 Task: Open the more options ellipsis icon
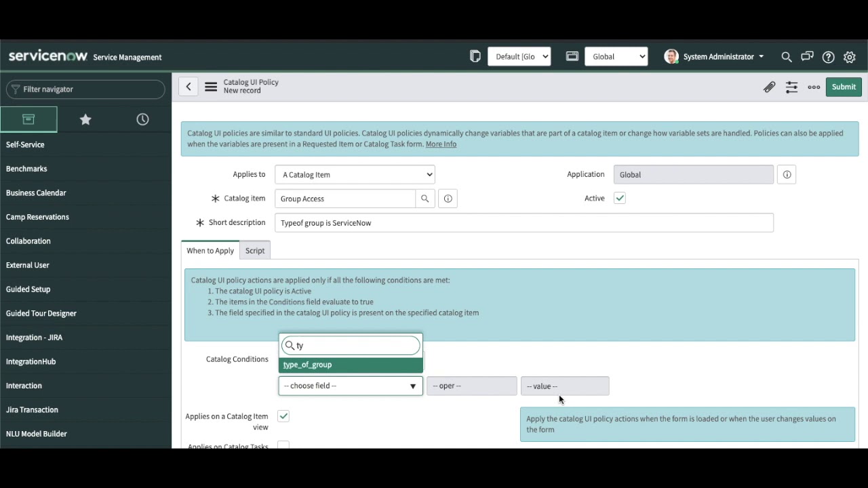coord(814,87)
